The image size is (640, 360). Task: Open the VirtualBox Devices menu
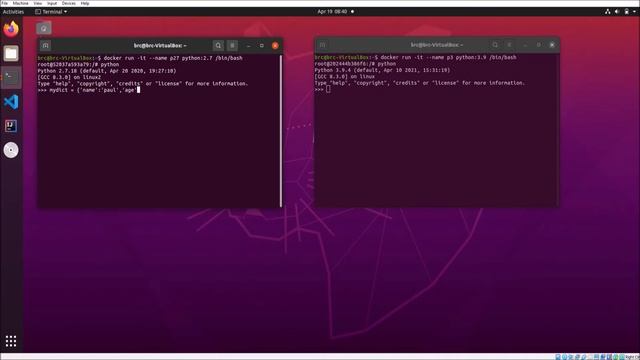[69, 3]
